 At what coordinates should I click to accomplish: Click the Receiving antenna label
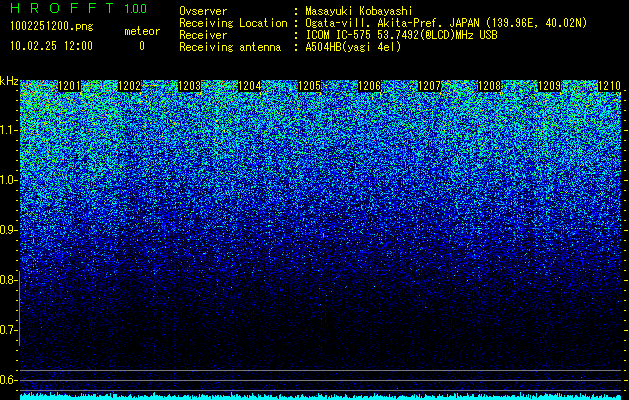(x=230, y=47)
